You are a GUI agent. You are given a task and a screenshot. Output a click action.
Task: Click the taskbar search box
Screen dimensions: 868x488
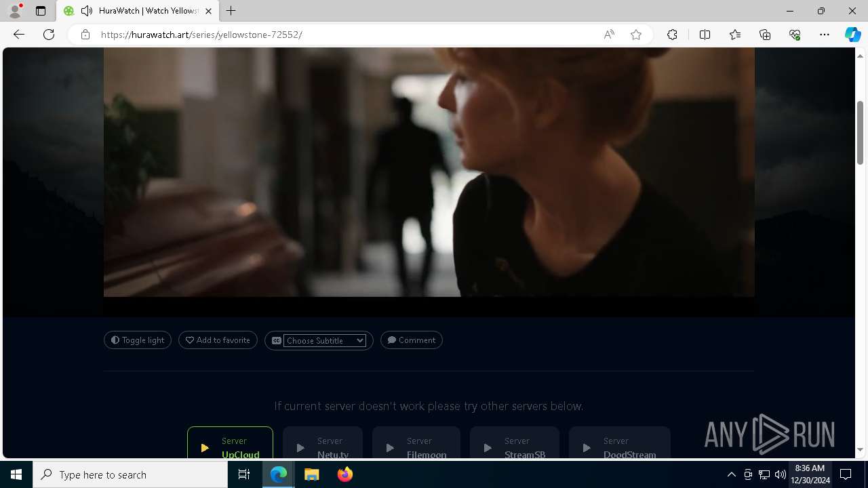(130, 474)
